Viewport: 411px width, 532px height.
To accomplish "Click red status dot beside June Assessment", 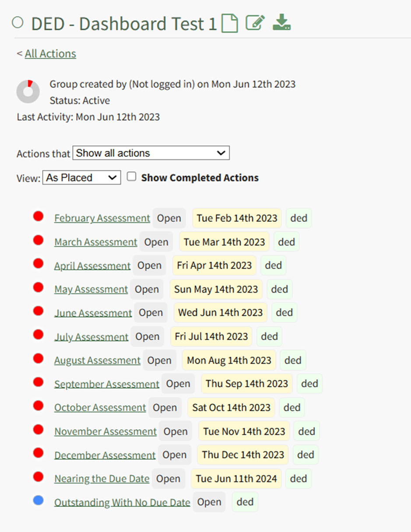I will point(39,311).
